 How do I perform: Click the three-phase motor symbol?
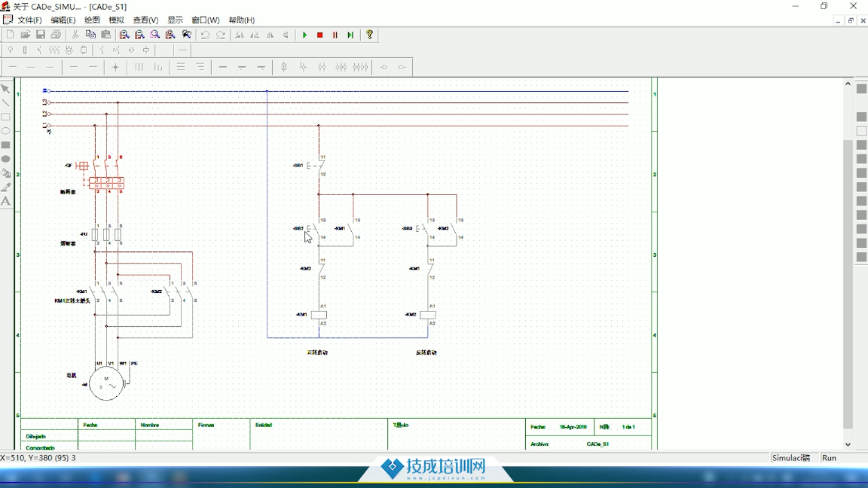106,383
